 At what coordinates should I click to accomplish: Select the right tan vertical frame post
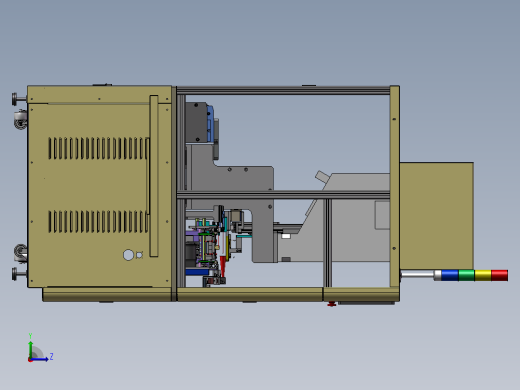[395, 187]
